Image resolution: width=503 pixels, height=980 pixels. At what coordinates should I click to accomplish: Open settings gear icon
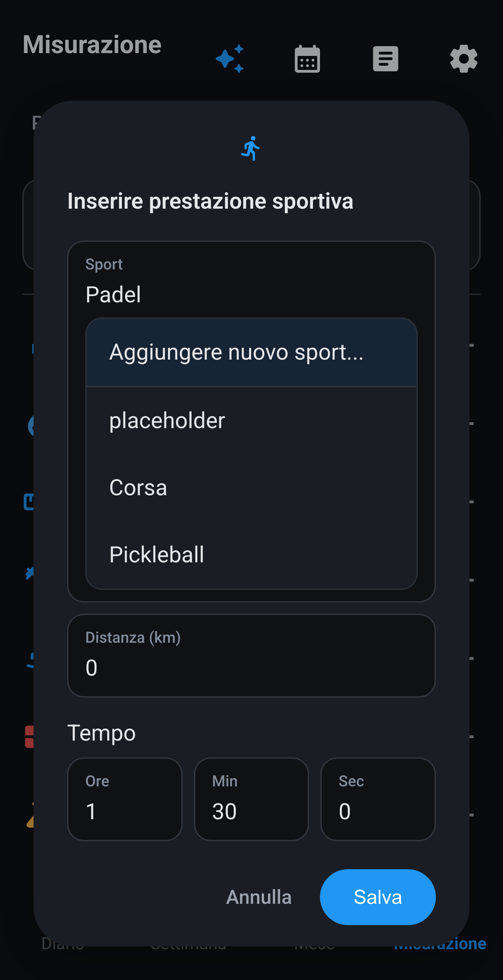point(464,59)
